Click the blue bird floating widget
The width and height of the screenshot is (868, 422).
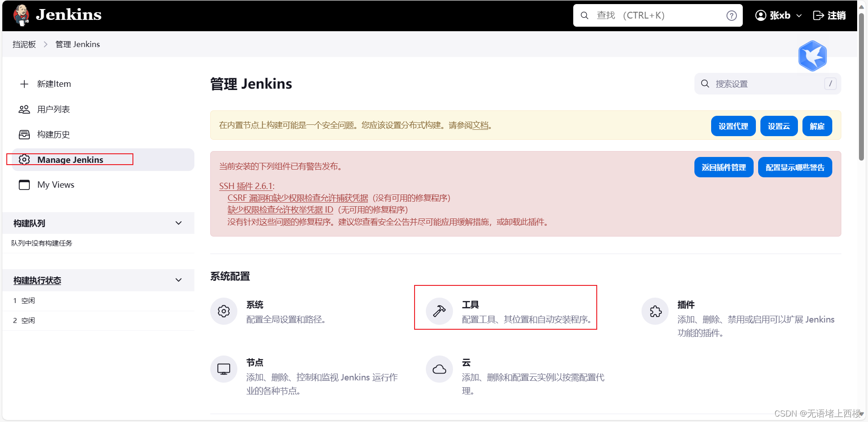(812, 56)
